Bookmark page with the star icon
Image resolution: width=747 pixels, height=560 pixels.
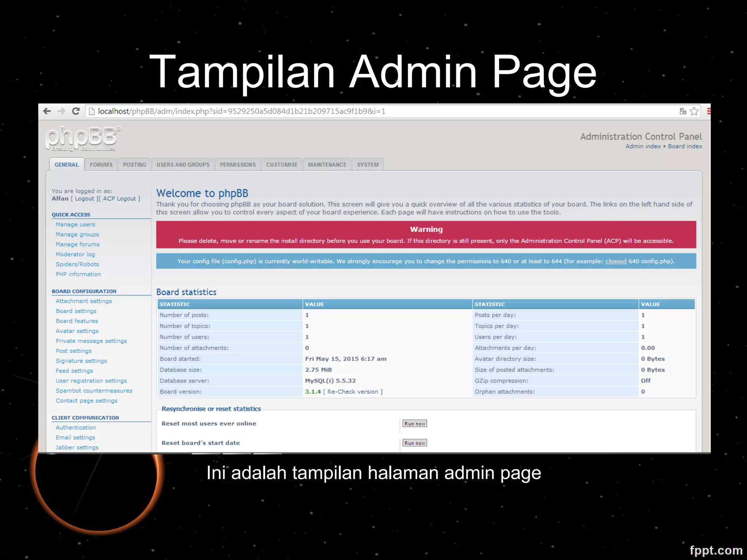694,111
